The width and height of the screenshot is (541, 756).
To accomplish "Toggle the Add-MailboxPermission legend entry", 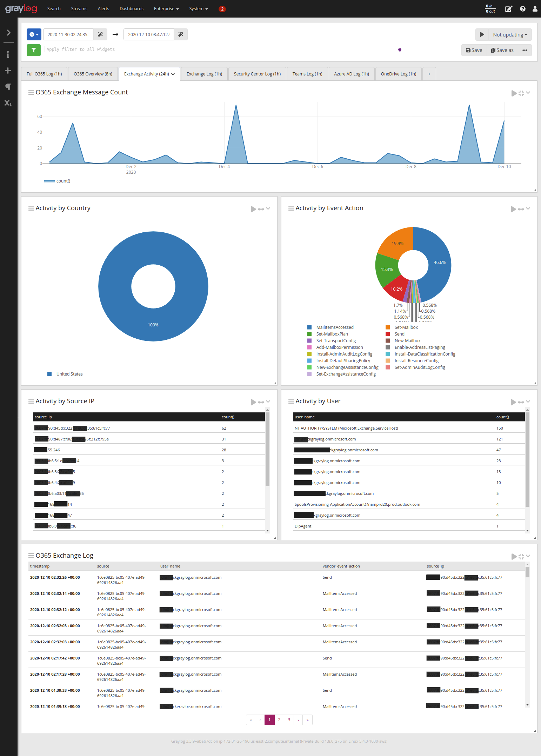I will click(335, 347).
